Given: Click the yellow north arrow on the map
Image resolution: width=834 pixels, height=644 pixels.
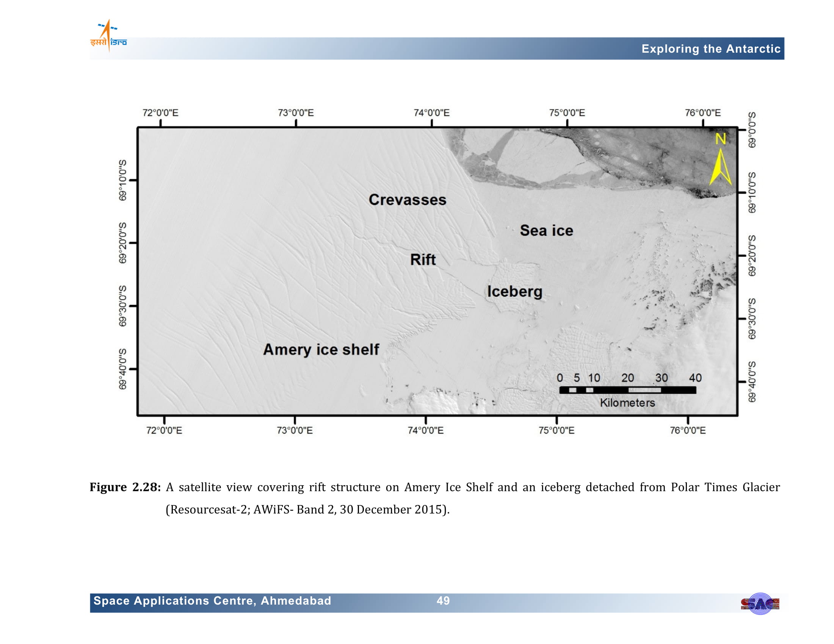Looking at the screenshot, I should 721,167.
